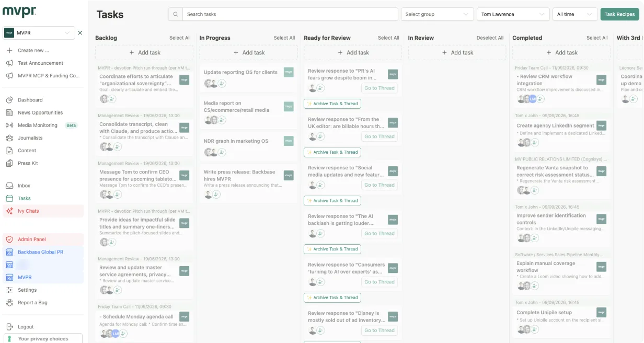The image size is (644, 343).
Task: Click MVPR badge on Update reporting OS task
Action: click(x=289, y=72)
